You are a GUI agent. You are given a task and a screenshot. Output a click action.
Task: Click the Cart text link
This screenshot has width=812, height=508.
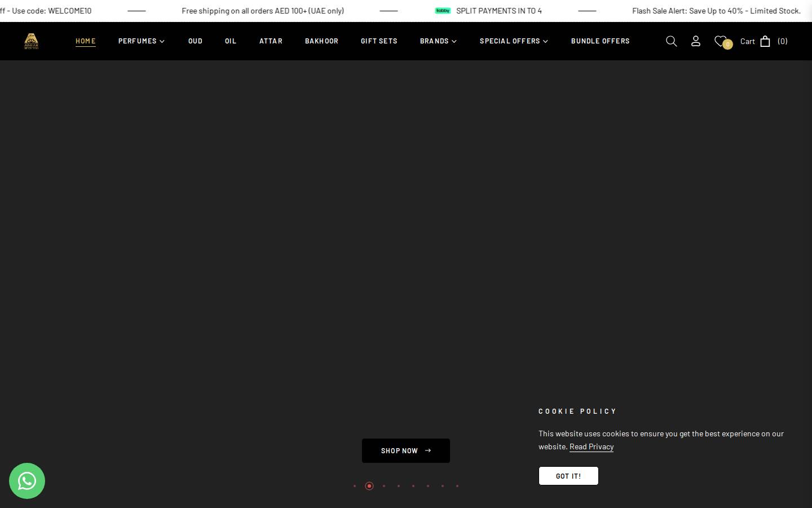pyautogui.click(x=748, y=41)
